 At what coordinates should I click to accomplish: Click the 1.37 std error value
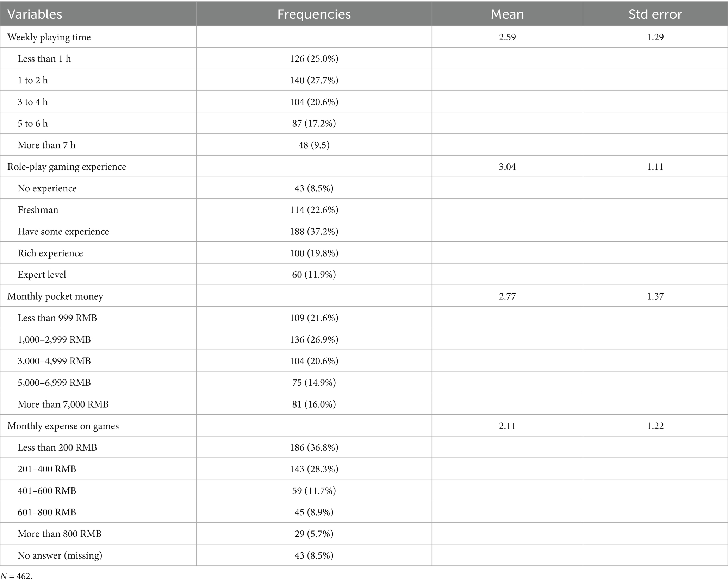point(655,296)
